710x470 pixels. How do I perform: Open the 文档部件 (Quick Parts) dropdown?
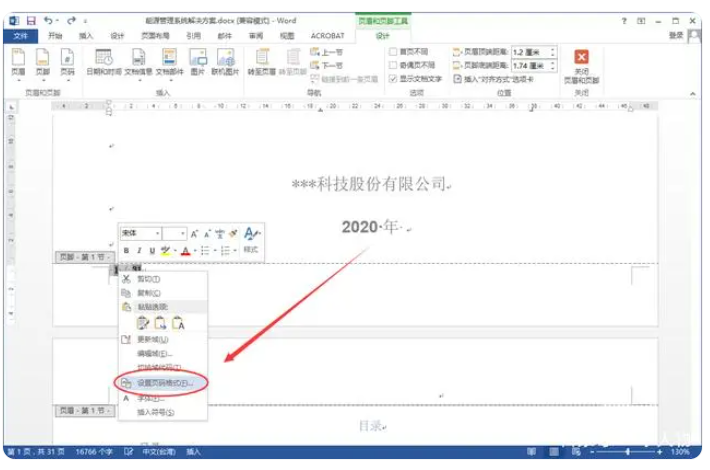tap(169, 64)
